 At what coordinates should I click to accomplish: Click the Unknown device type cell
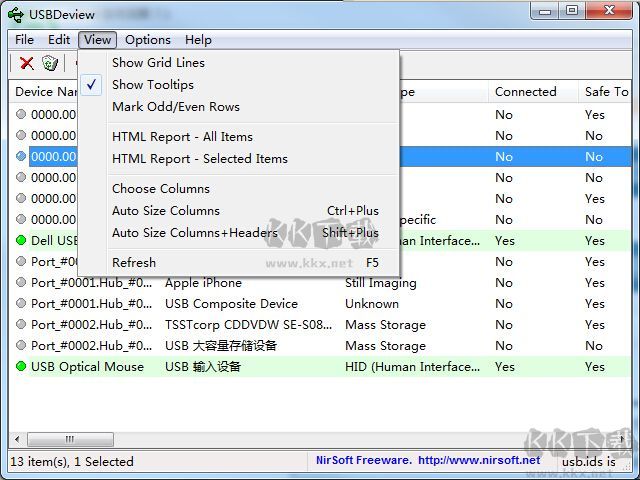(x=372, y=304)
